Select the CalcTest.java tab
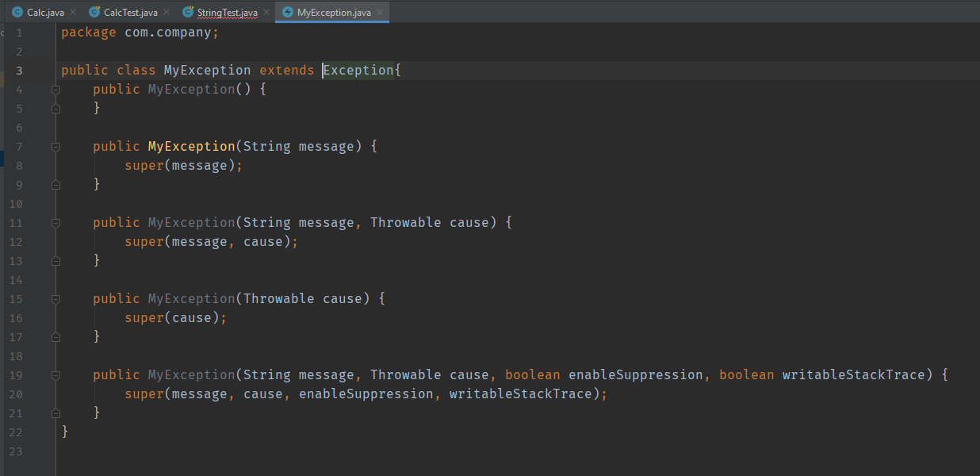Viewport: 980px width, 476px height. [130, 13]
